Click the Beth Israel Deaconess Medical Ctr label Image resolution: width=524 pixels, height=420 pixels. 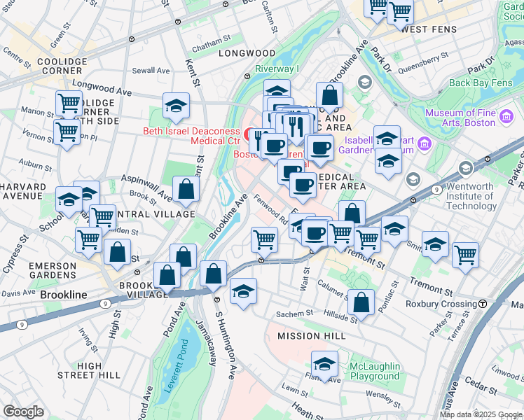pyautogui.click(x=191, y=136)
